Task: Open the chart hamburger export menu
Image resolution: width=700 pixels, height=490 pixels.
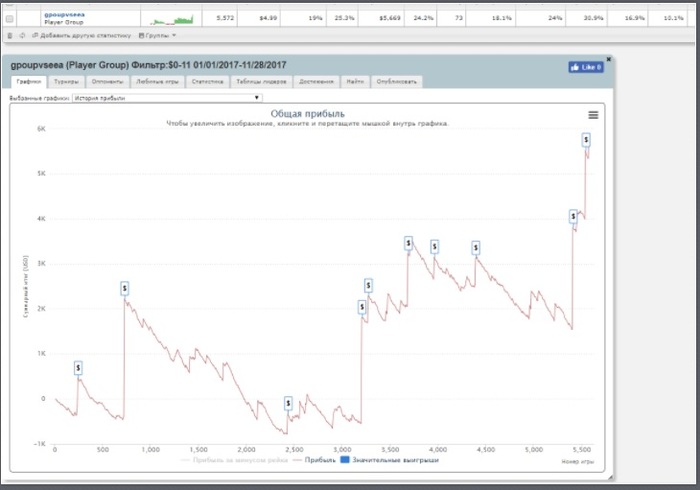Action: click(x=593, y=115)
